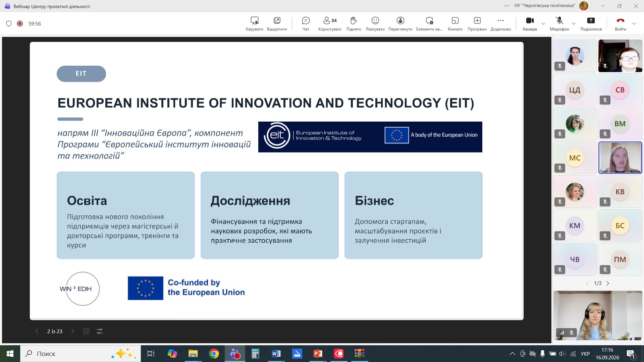Viewport: 644px width, 362px height.
Task: Leave the meeting with Вийти
Action: tap(621, 24)
